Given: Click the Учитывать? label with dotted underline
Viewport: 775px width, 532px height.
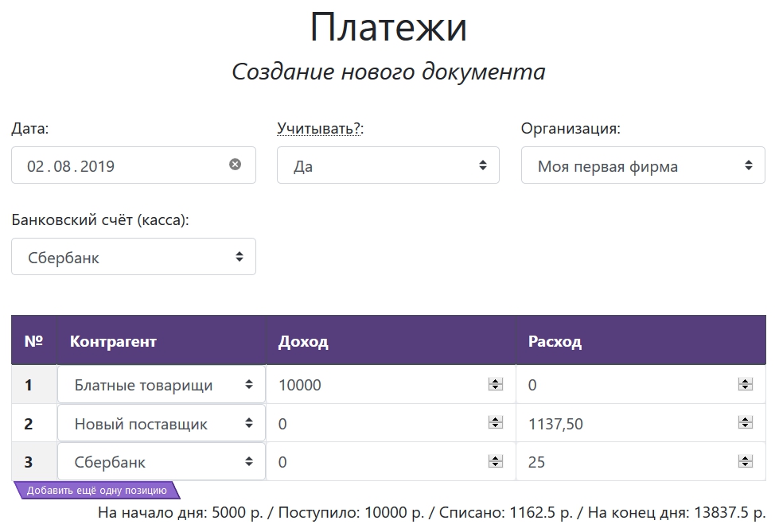Looking at the screenshot, I should pyautogui.click(x=319, y=128).
